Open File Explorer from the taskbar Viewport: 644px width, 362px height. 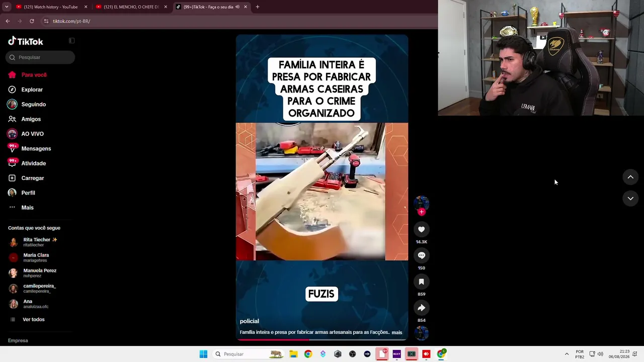point(293,354)
